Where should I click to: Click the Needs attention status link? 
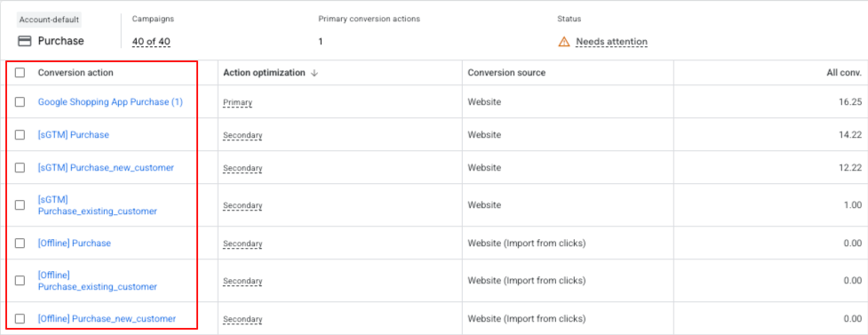pyautogui.click(x=612, y=42)
